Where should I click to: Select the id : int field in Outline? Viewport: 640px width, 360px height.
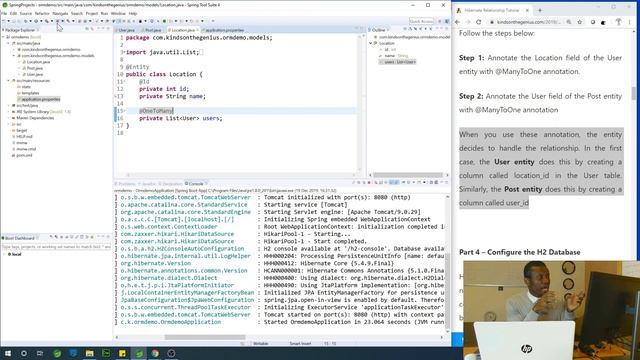(x=390, y=49)
